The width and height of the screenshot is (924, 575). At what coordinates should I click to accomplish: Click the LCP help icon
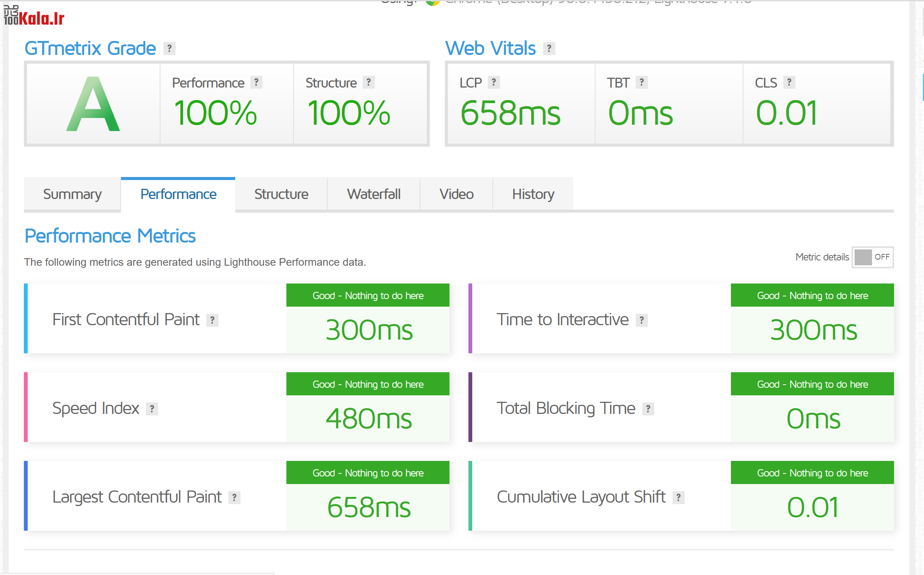[493, 83]
